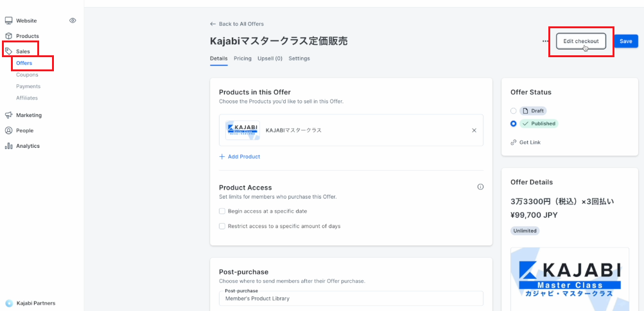Click the Add Product link
644x311 pixels.
(244, 157)
